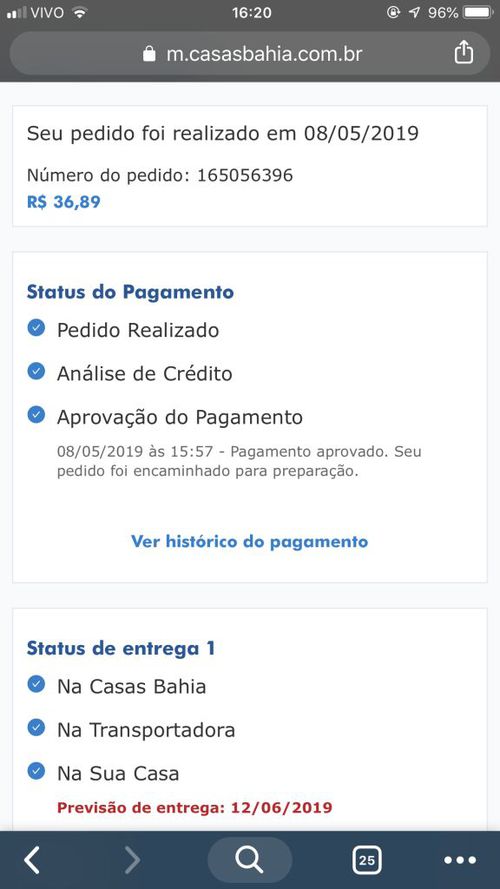Viewport: 500px width, 889px height.
Task: Tap the checkmark next to Aprovação do Pagamento
Action: point(36,414)
